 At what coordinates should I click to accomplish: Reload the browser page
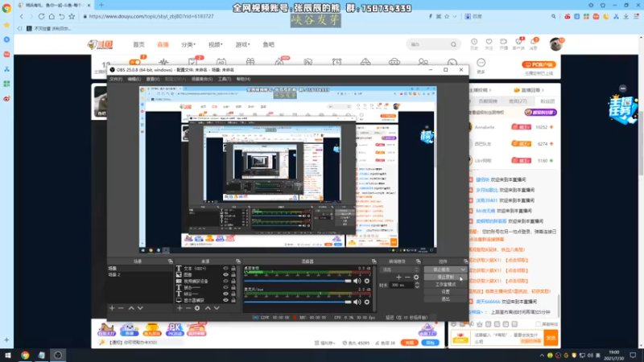point(42,16)
